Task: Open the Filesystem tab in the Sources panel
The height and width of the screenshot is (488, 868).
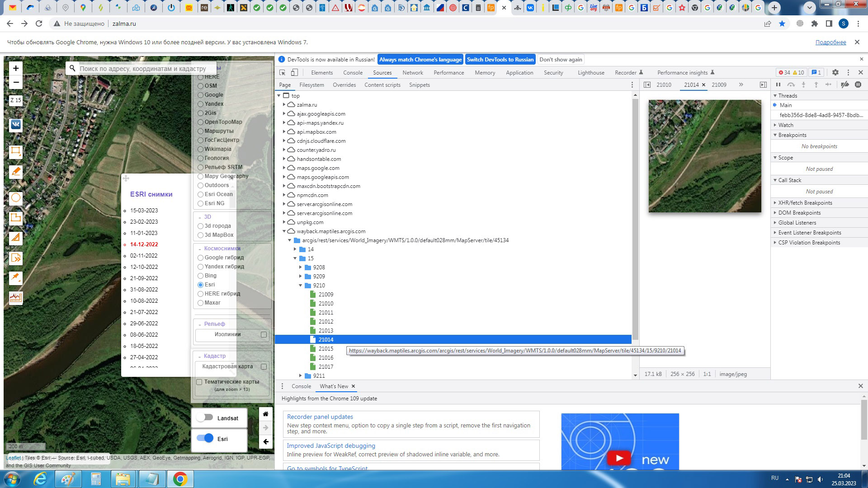Action: (x=311, y=85)
